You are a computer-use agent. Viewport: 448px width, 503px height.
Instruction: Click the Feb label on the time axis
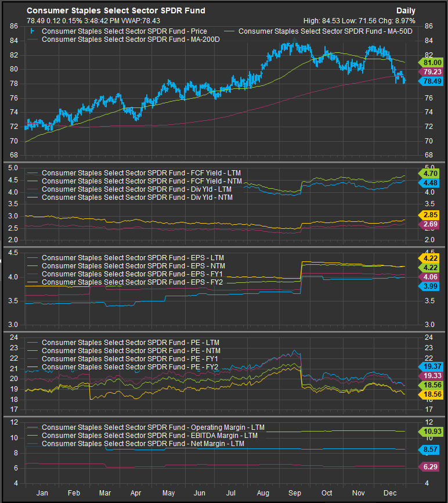point(74,493)
